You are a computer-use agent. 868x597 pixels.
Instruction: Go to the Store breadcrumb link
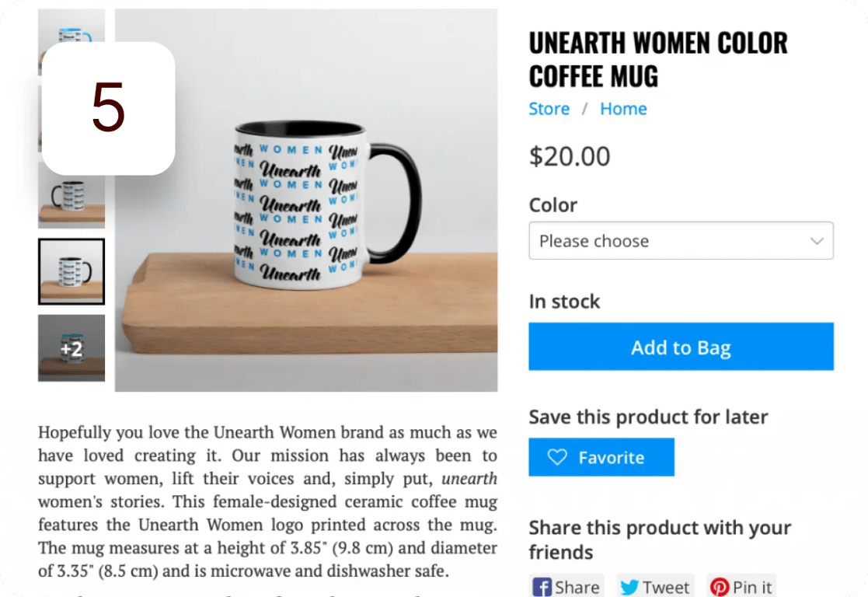(x=549, y=109)
